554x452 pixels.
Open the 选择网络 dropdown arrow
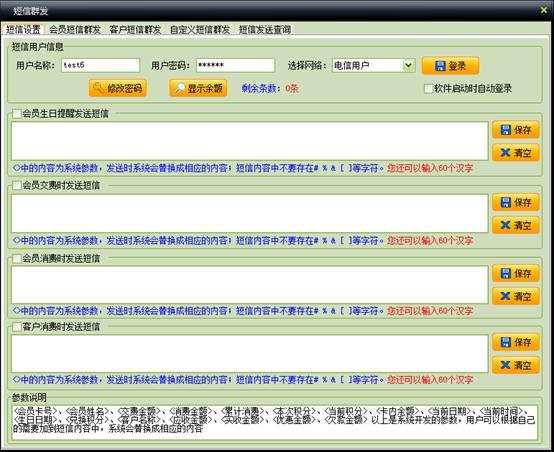409,65
